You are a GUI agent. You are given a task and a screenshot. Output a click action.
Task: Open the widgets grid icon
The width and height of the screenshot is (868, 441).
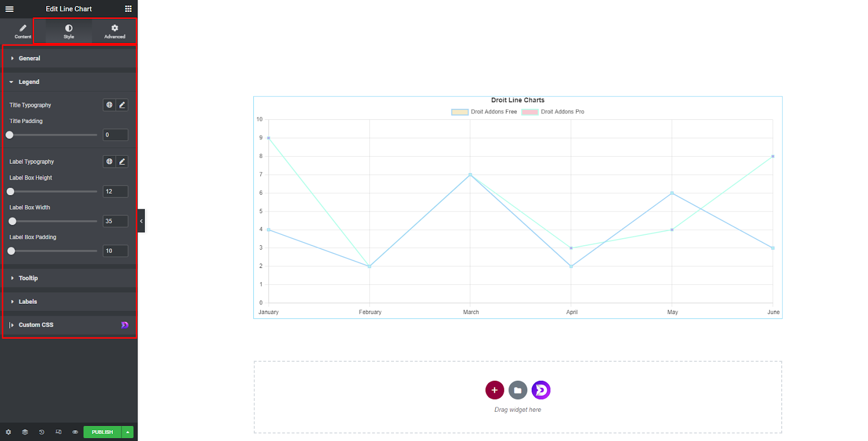click(x=128, y=9)
